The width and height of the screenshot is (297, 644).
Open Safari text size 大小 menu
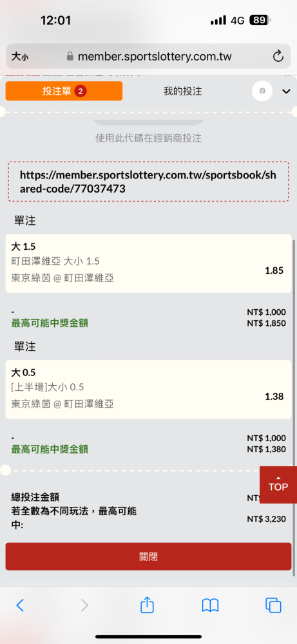[x=20, y=57]
